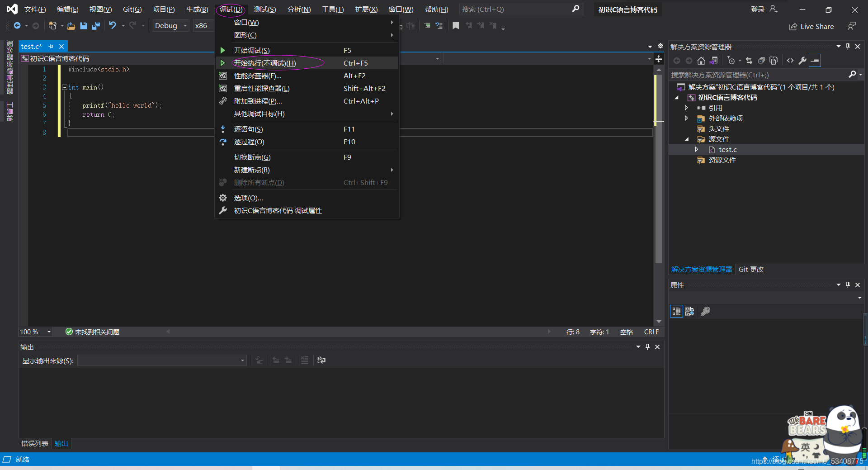The width and height of the screenshot is (868, 470).
Task: Select 逐语句(S) step into item
Action: coord(307,129)
